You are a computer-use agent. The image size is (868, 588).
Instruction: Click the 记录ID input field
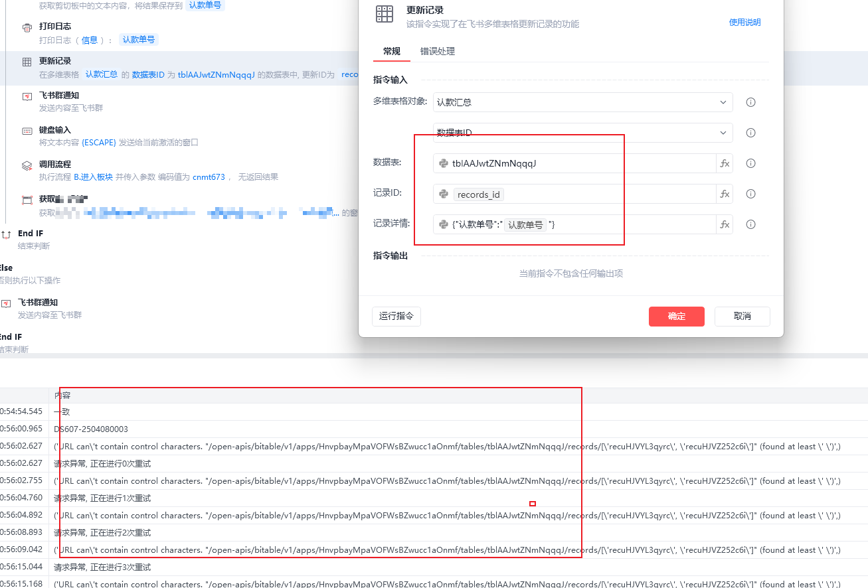point(574,194)
